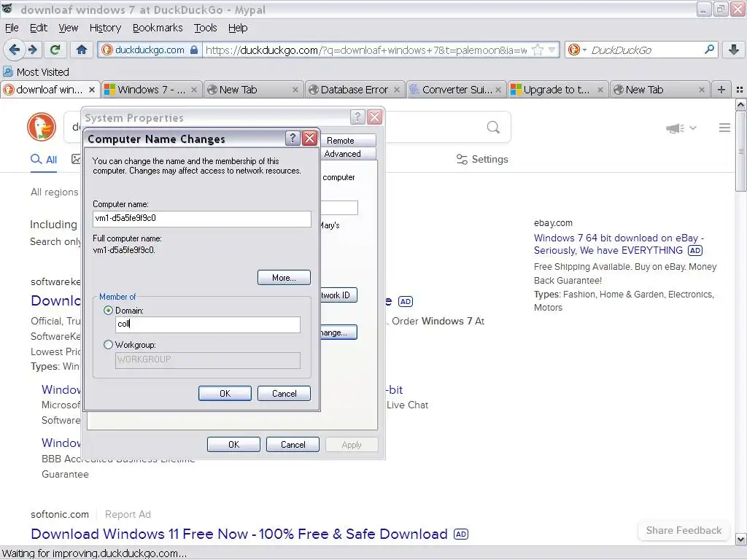Screen dimensions: 747x560
Task: Open the Most Visited bookmarks folder
Action: click(x=36, y=72)
